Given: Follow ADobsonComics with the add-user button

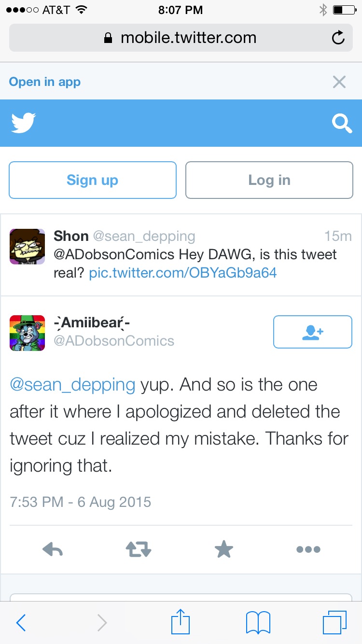Looking at the screenshot, I should pos(312,332).
